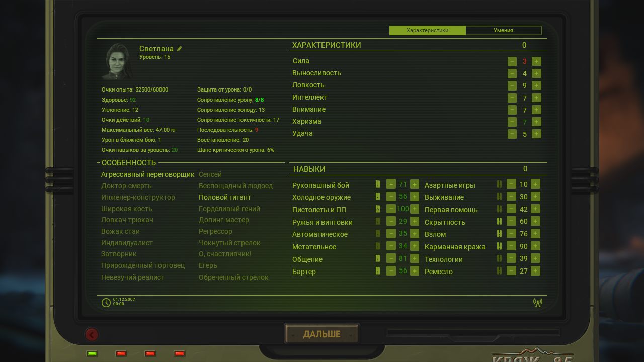The height and width of the screenshot is (362, 644).
Task: Decrease Ловкость with its minus button
Action: point(512,85)
